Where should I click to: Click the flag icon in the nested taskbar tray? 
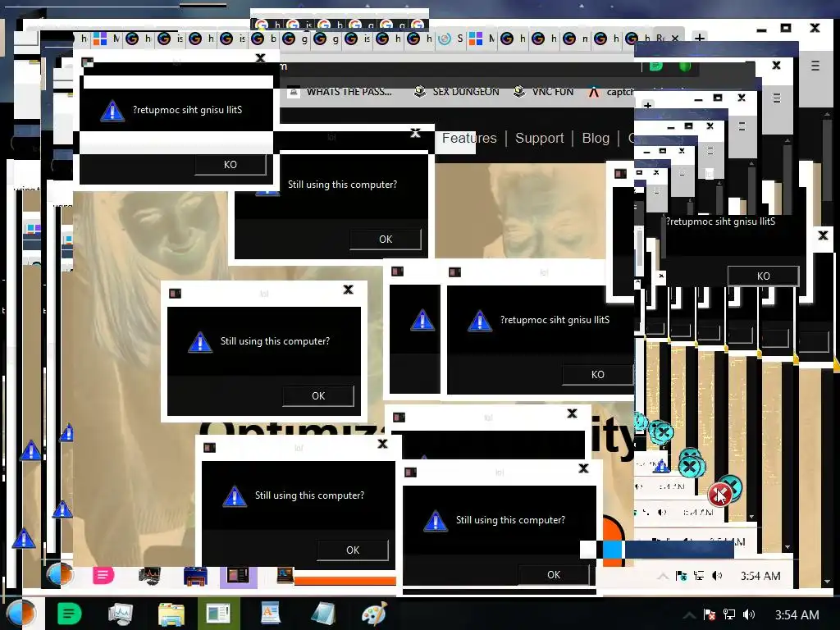coord(681,576)
